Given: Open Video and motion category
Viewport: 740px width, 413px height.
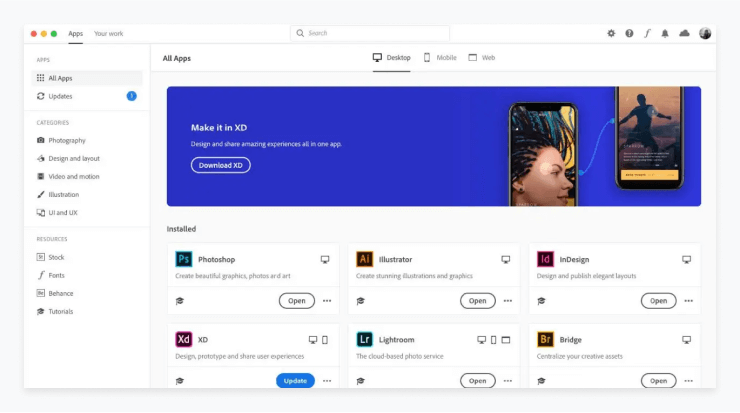Looking at the screenshot, I should coord(68,177).
